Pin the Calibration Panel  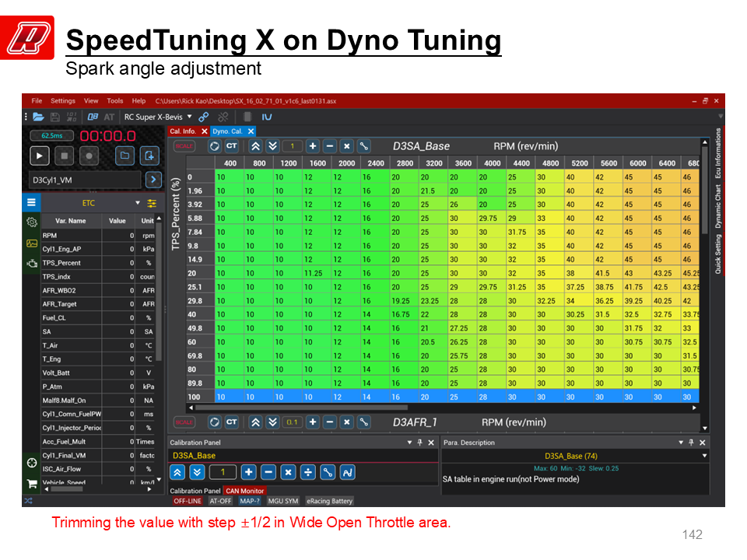[419, 443]
